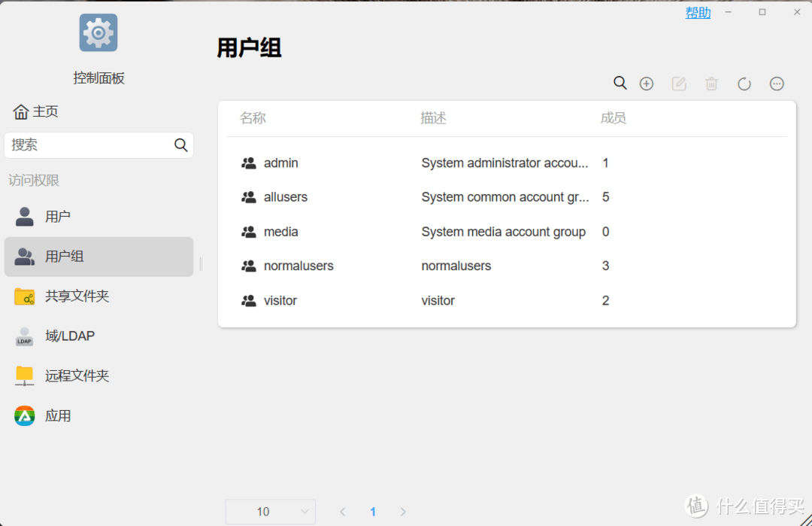
Task: Click member count 5 for allusers
Action: click(605, 197)
